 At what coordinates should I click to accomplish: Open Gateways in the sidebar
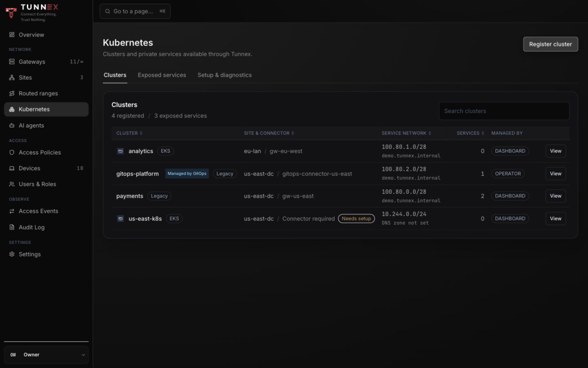pyautogui.click(x=46, y=62)
